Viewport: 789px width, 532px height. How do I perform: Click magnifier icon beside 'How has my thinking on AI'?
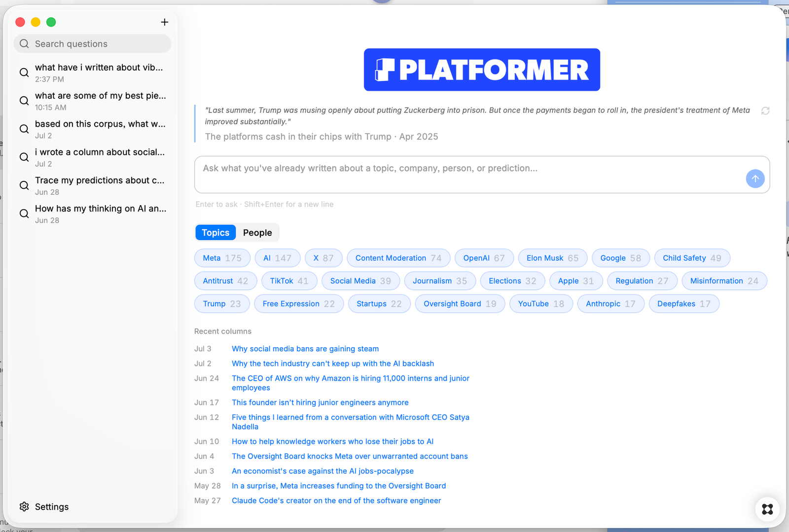(24, 213)
